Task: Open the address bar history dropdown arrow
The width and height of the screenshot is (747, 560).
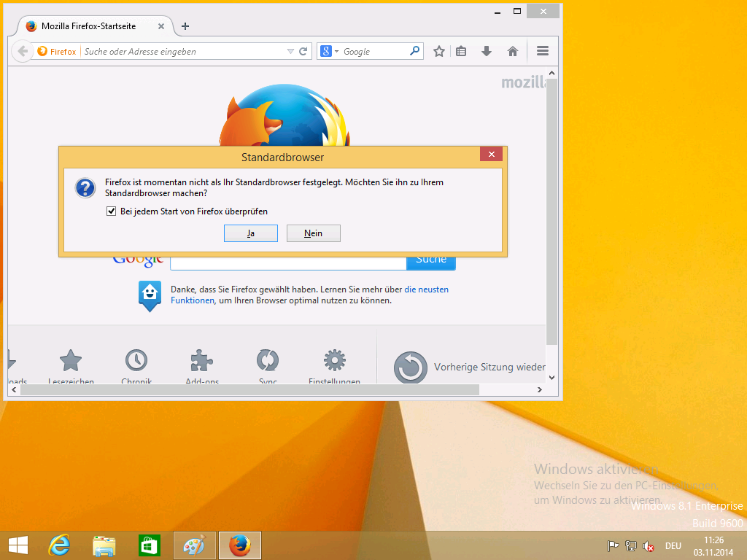Action: (x=290, y=52)
